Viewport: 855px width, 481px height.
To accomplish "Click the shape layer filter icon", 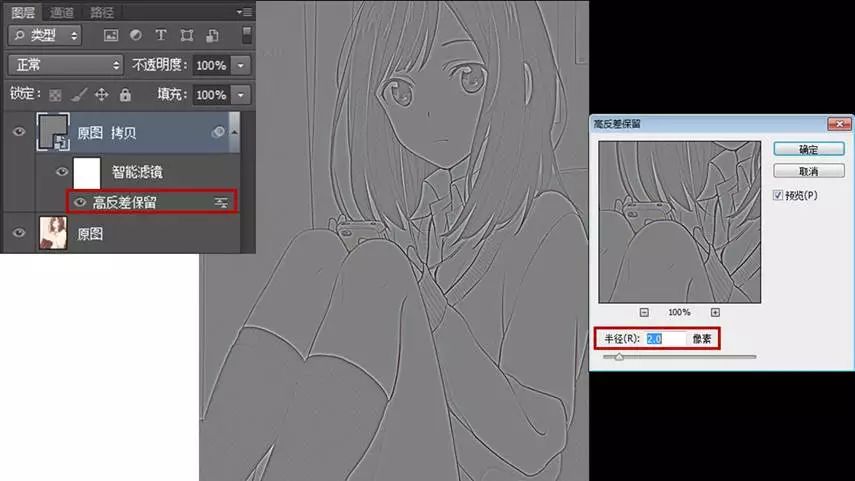I will (x=186, y=36).
